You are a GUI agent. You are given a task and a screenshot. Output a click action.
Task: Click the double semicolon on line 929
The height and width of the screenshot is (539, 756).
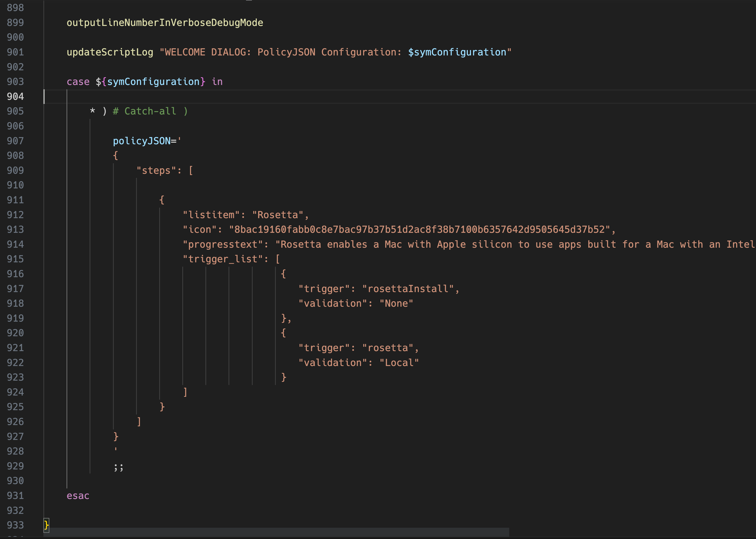tap(119, 466)
